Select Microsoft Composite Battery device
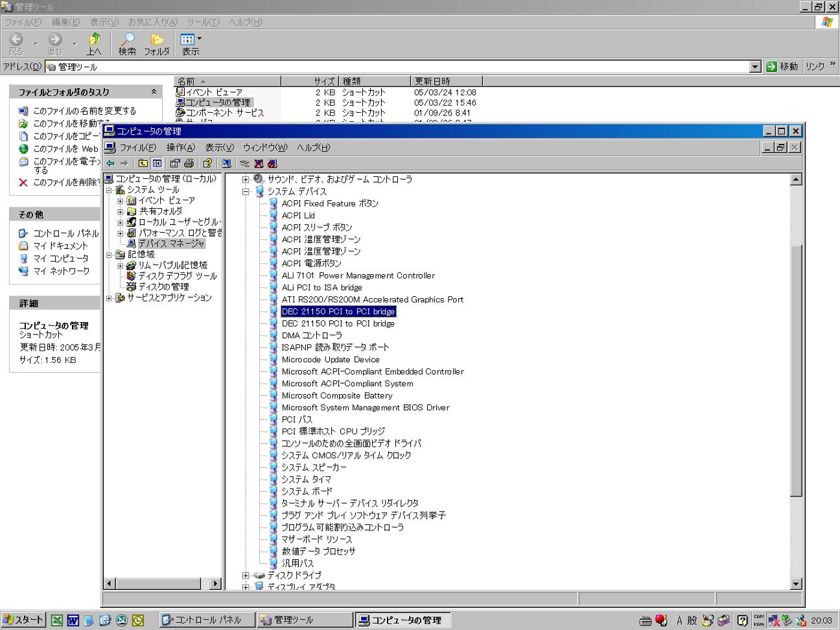Screen dimensions: 840x630 pyautogui.click(x=336, y=395)
